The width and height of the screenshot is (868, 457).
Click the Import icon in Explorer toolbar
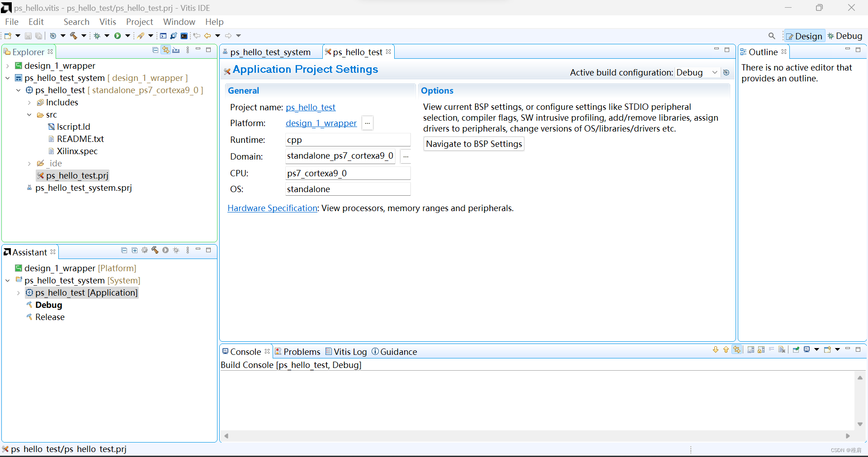tap(176, 50)
